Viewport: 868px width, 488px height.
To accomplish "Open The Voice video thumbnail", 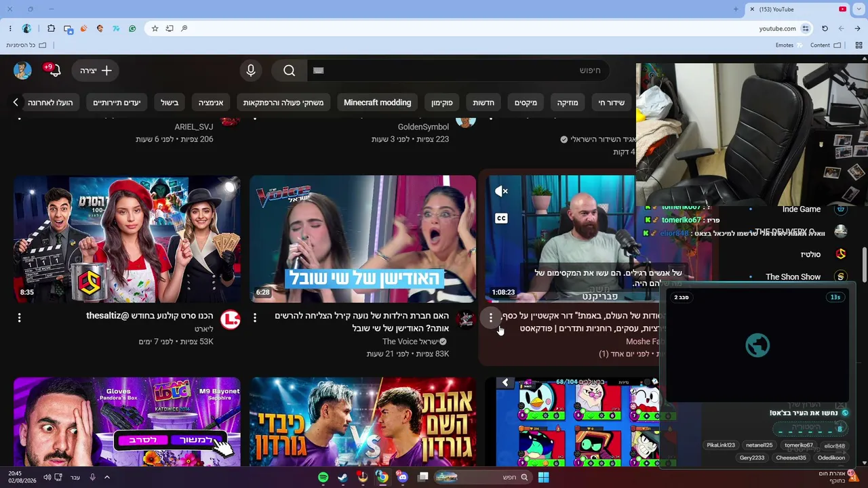I will tap(363, 239).
